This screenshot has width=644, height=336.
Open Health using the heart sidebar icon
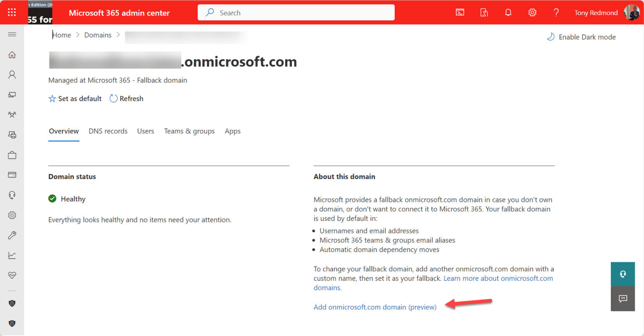pos(12,275)
